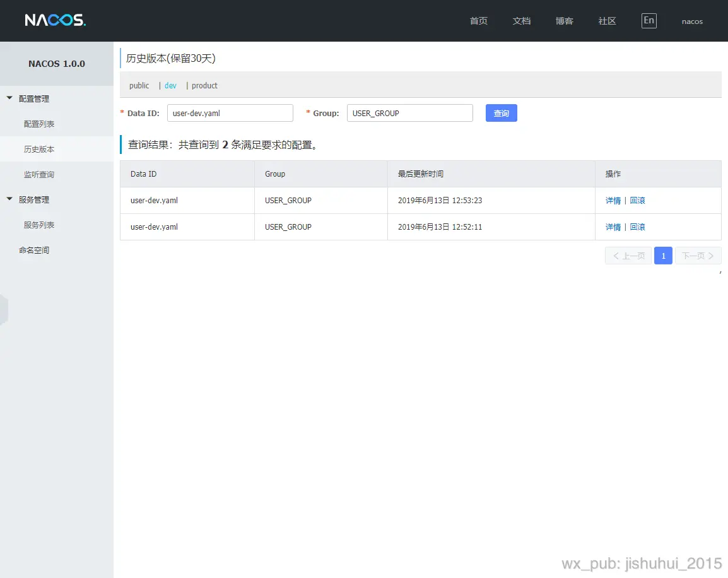The image size is (728, 578).
Task: Click the NACOS 1.0.0 sidebar title
Action: click(57, 64)
